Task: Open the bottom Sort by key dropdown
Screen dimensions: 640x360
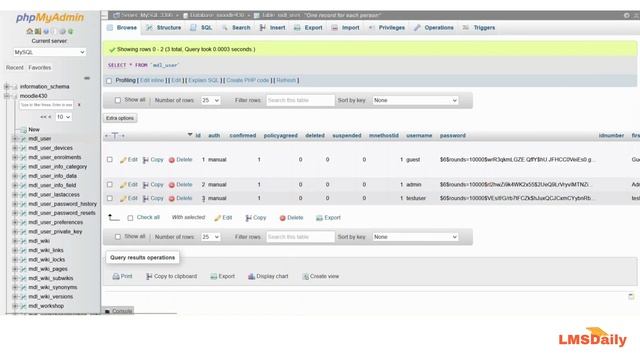Action: (x=415, y=237)
